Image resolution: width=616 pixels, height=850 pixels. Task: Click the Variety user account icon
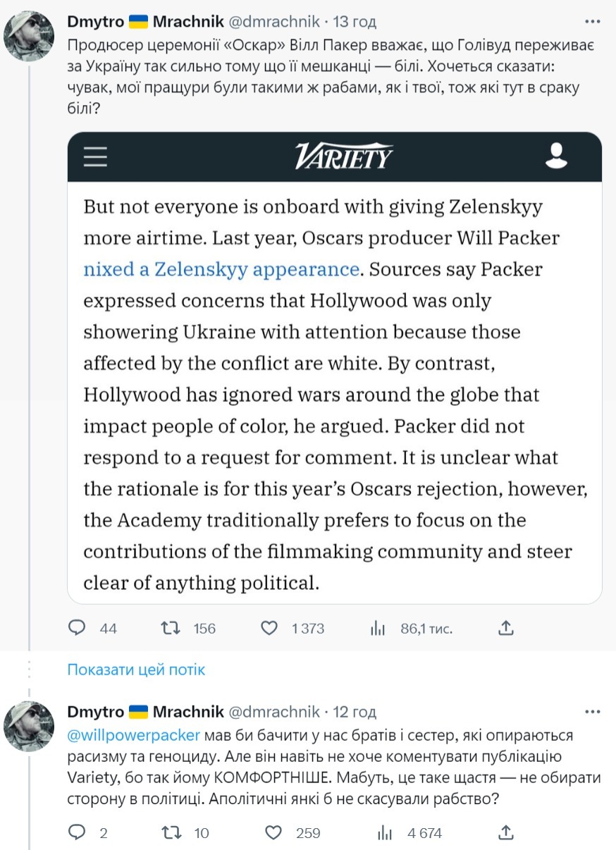[x=556, y=156]
